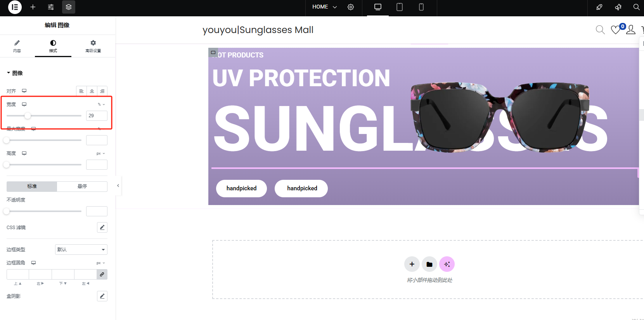This screenshot has width=644, height=320.
Task: Switch to the 高级设置 tab
Action: click(x=93, y=46)
